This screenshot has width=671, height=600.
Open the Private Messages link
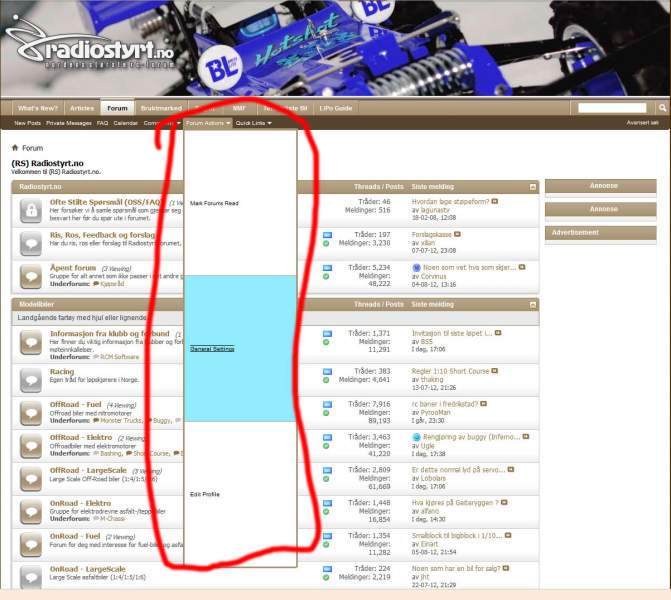(x=69, y=123)
